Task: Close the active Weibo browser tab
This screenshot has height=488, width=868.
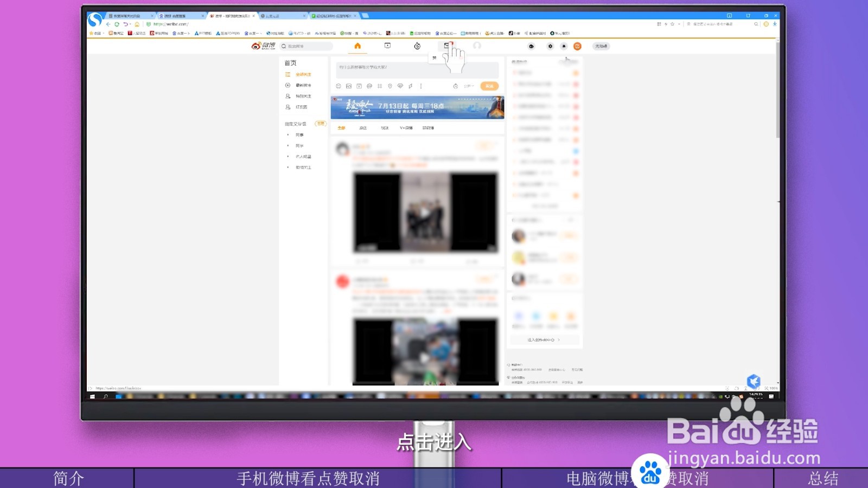Action: click(253, 16)
